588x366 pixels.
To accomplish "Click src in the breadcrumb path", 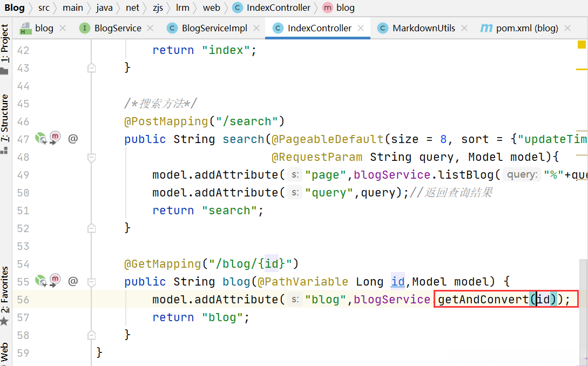I will coord(44,8).
